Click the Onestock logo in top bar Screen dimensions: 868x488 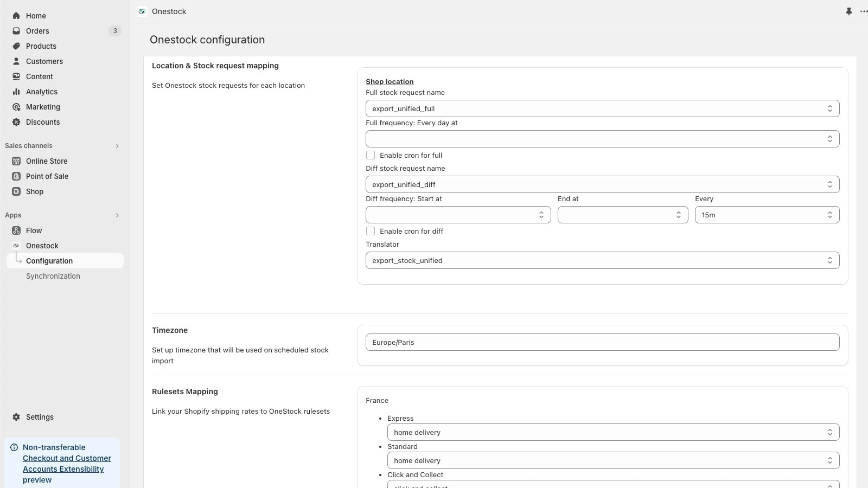point(142,11)
